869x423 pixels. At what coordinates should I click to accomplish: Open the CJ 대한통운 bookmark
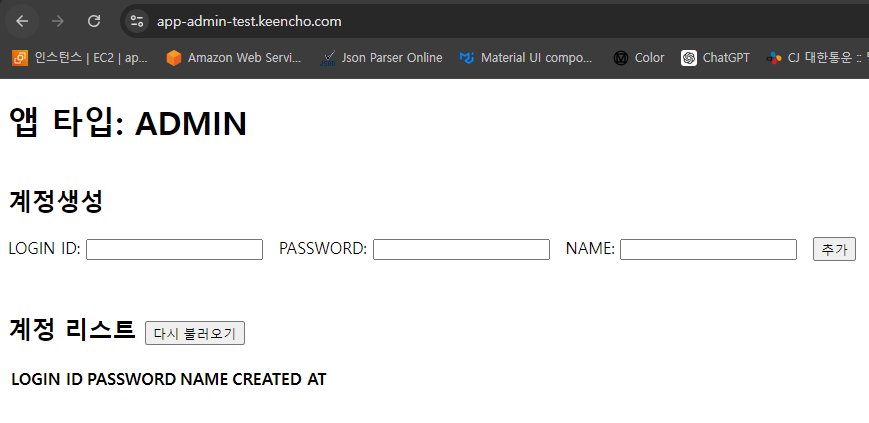pos(817,58)
